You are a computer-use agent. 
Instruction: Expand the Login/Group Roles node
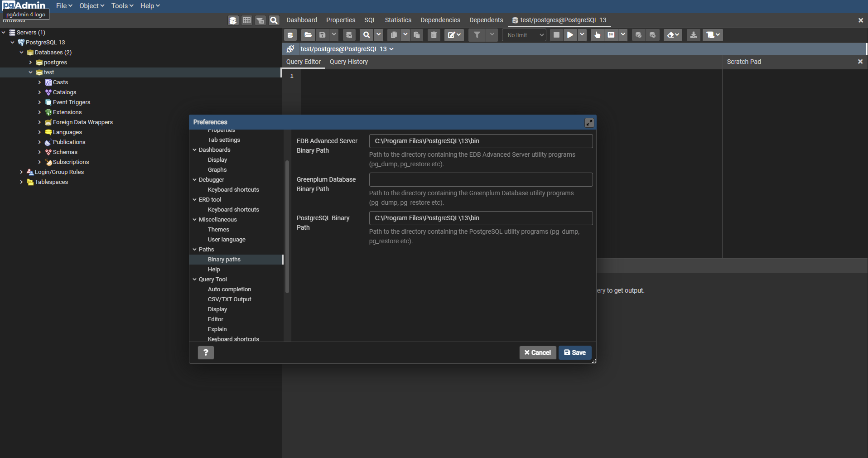click(21, 172)
